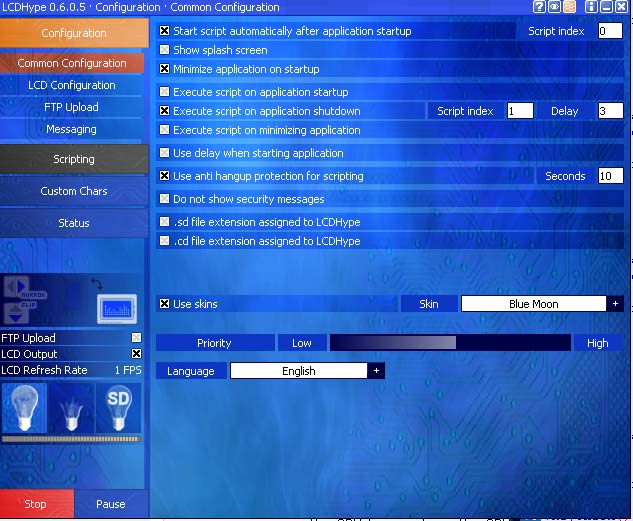Open the Configuration section
This screenshot has width=633, height=521.
[74, 33]
